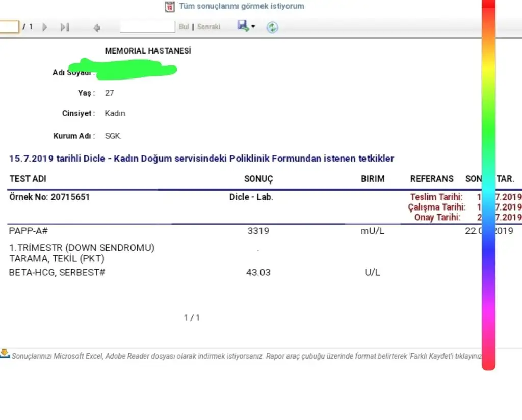Screen dimensions: 522x420
Task: Click the TEST ADI column header
Action: (x=28, y=179)
